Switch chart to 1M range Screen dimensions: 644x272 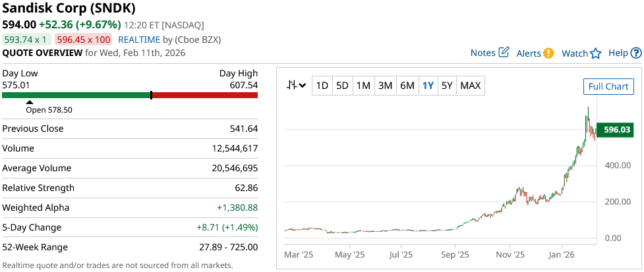click(x=363, y=85)
